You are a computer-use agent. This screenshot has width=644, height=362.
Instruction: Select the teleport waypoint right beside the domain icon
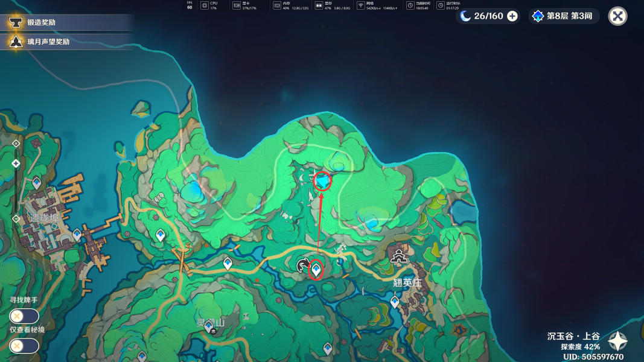[x=316, y=269]
